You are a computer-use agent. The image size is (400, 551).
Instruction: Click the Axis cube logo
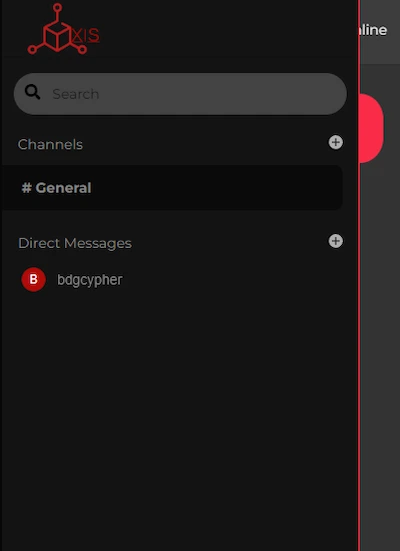[63, 29]
